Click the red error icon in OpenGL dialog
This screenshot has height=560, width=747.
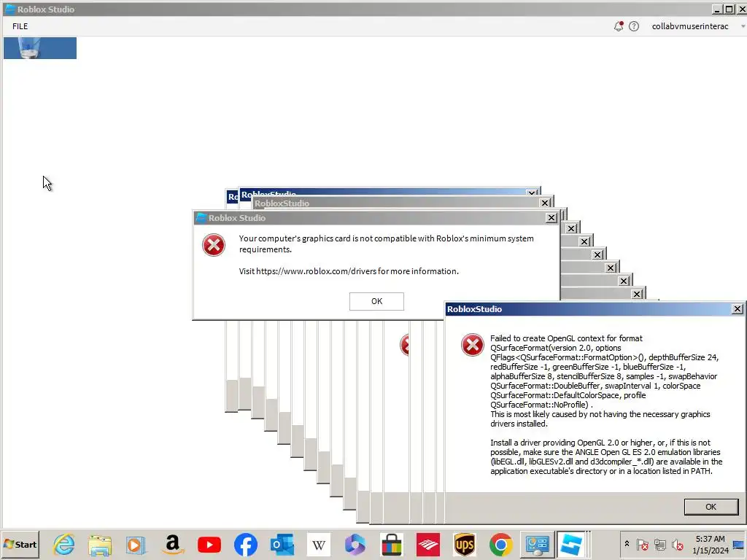pyautogui.click(x=472, y=345)
